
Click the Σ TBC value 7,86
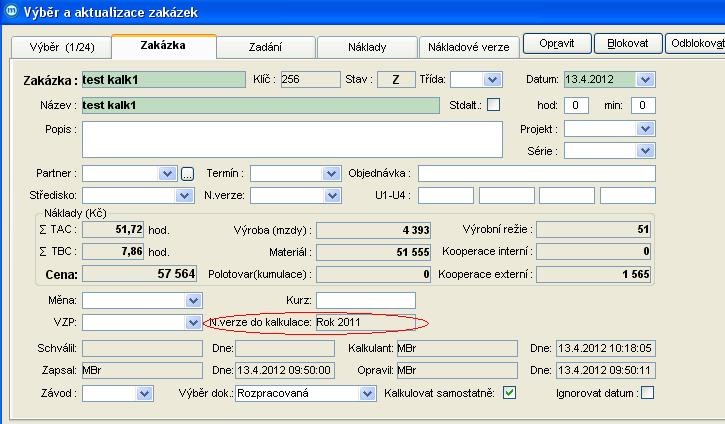(x=113, y=252)
